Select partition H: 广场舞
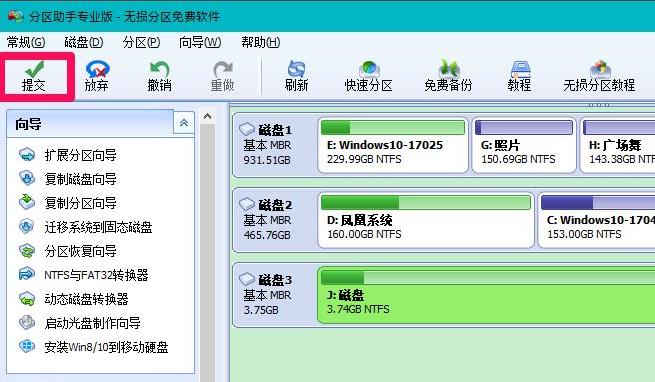This screenshot has height=382, width=655. [x=617, y=145]
